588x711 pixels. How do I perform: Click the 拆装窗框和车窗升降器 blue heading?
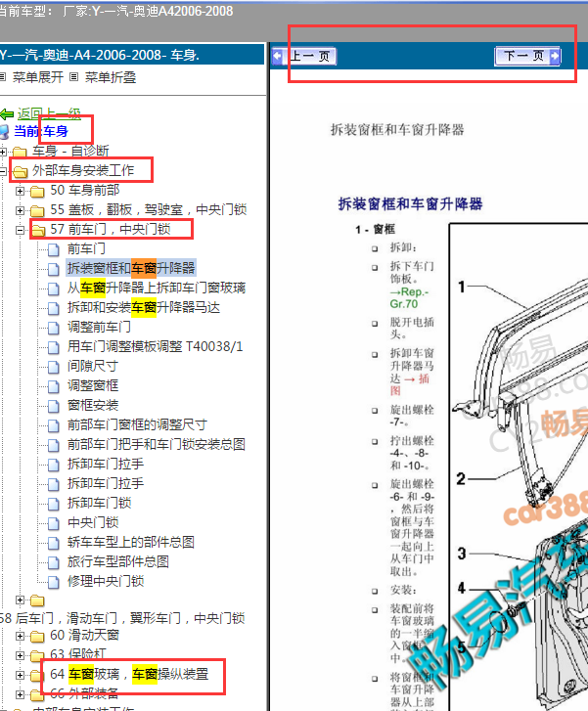point(410,204)
